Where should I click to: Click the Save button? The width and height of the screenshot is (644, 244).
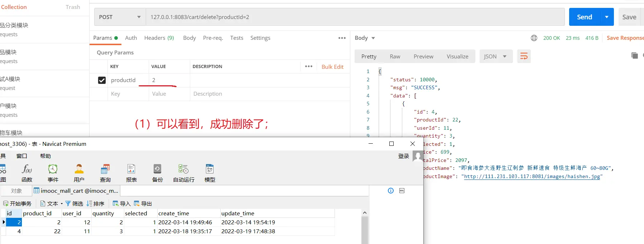click(x=629, y=17)
